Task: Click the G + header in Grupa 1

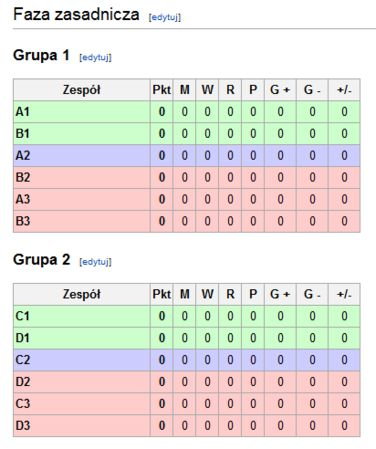Action: [x=280, y=90]
